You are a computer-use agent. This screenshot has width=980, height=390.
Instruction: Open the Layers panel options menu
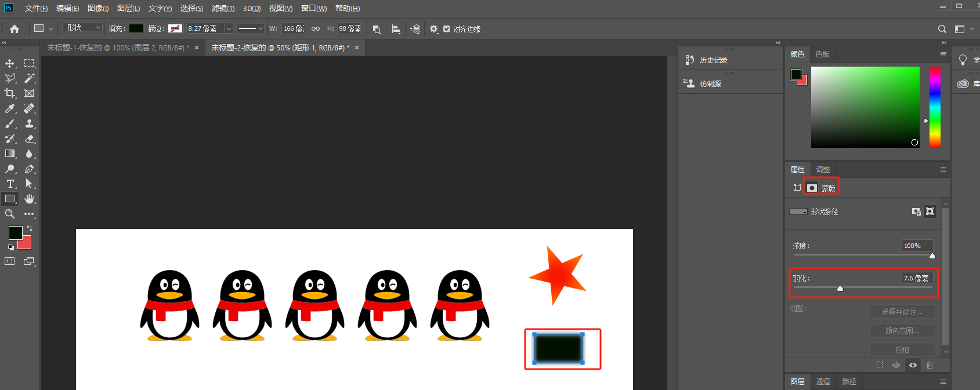coord(943,381)
